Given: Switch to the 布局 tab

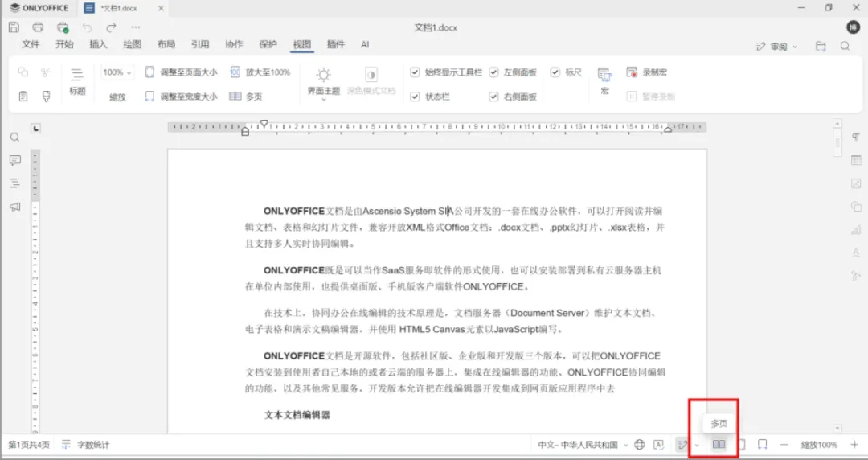Looking at the screenshot, I should [166, 44].
